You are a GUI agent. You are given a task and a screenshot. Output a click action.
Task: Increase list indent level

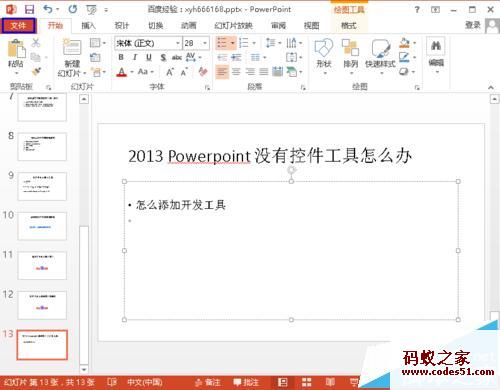(236, 57)
